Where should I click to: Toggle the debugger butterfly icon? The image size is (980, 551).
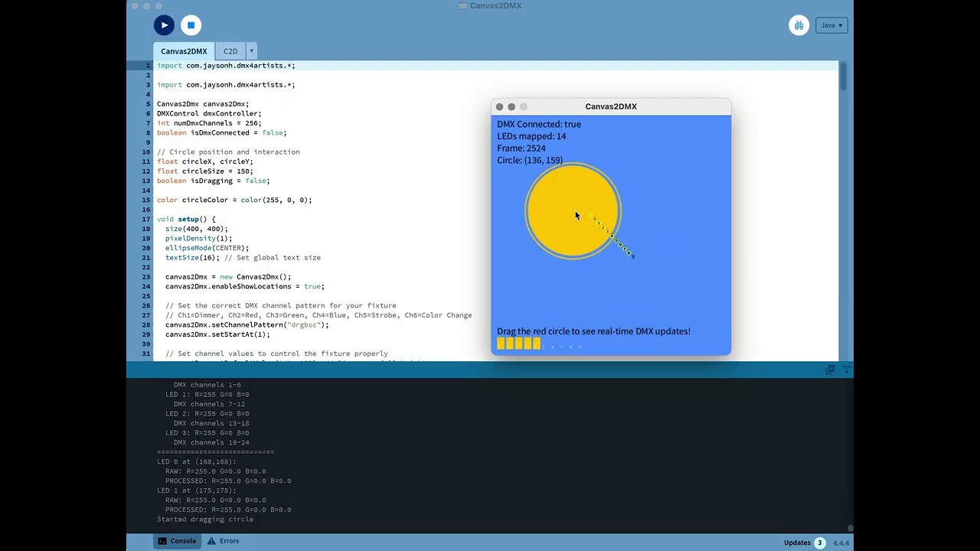pyautogui.click(x=799, y=25)
